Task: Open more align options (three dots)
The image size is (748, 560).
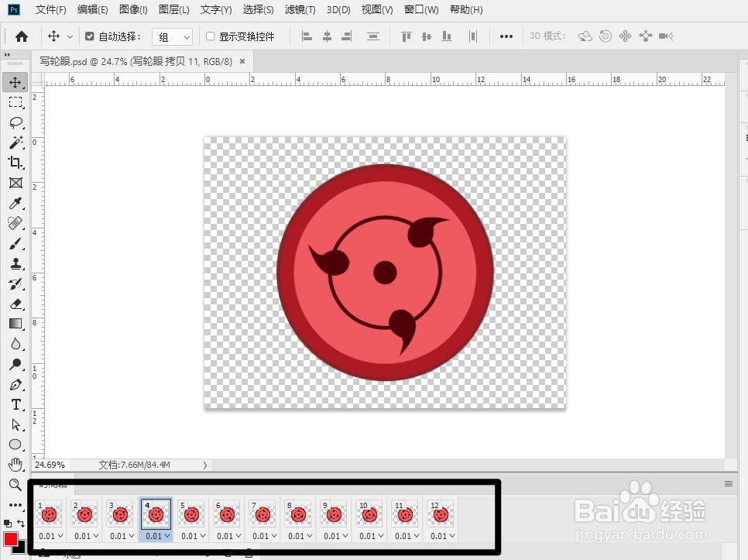Action: 506,36
